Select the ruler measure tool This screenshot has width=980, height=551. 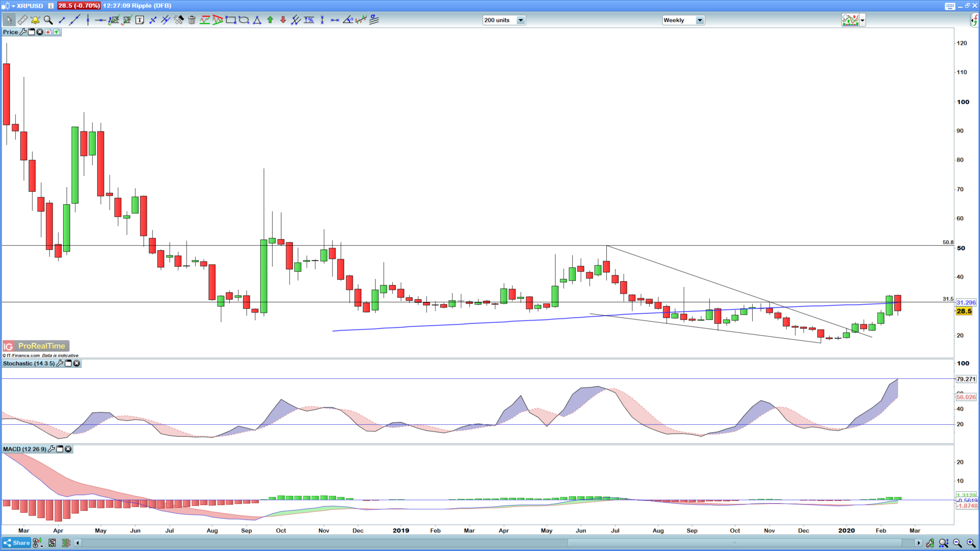[22, 20]
